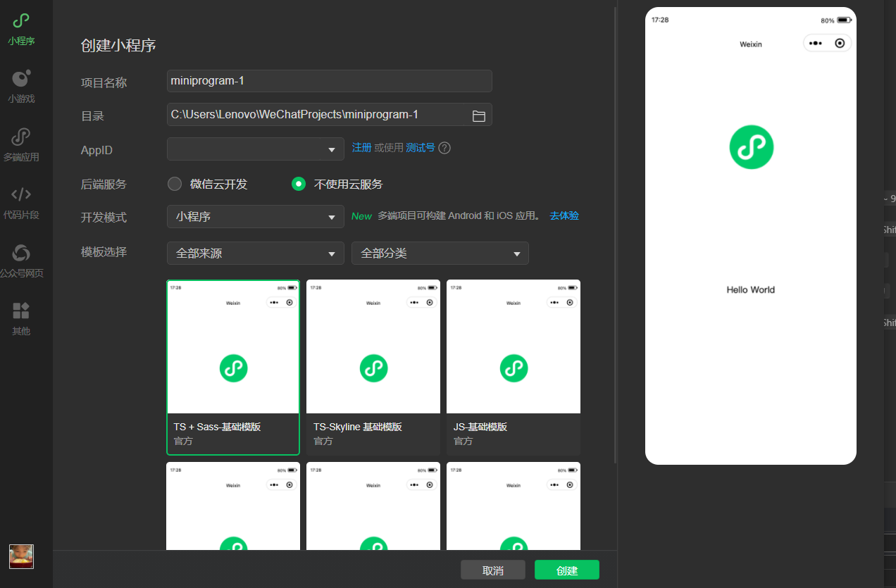Open the 多端应用 sidebar section
The height and width of the screenshot is (588, 896).
21,145
